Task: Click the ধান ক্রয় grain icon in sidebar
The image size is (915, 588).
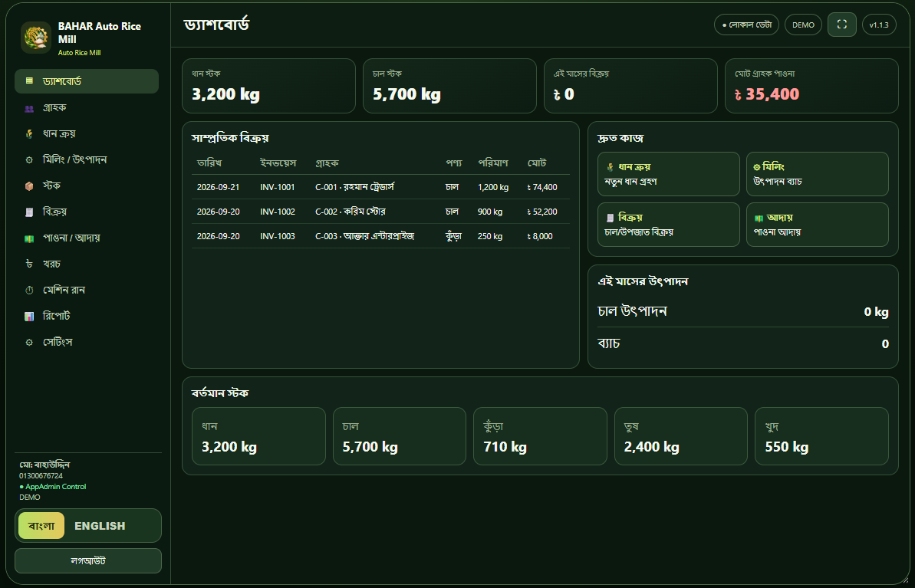Action: pos(29,133)
